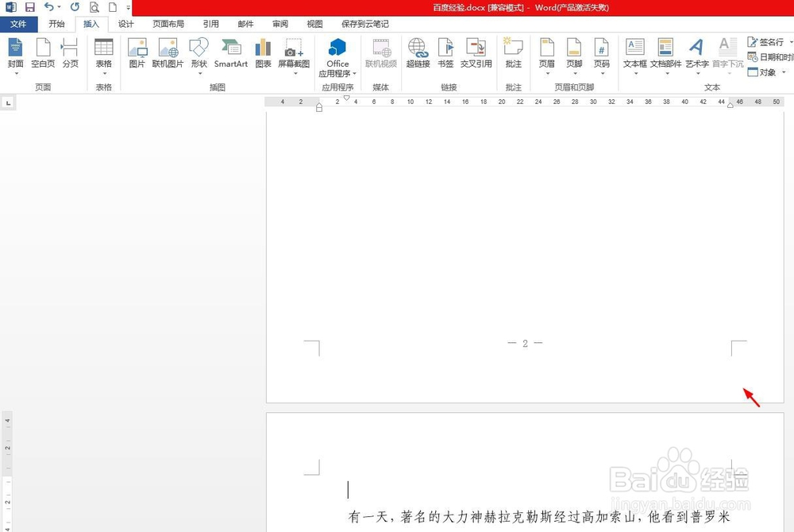Click the paragraph starting 有一天
Viewport: 794px width, 532px height.
point(539,516)
